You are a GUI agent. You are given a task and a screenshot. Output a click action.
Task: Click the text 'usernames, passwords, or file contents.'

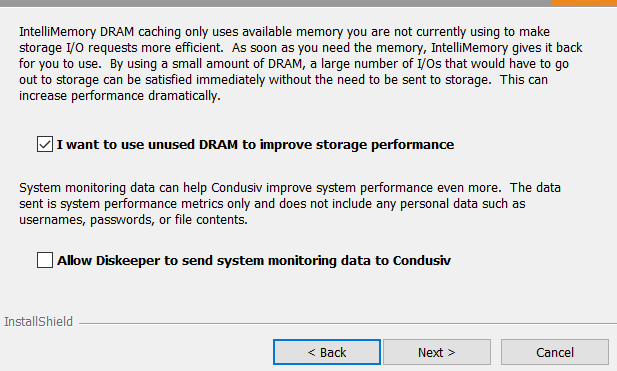click(x=133, y=220)
